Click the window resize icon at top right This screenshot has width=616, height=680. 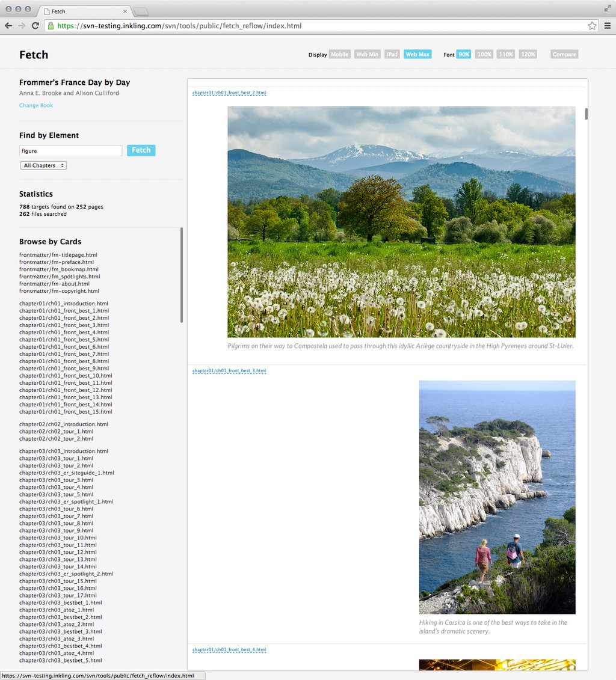pyautogui.click(x=608, y=8)
